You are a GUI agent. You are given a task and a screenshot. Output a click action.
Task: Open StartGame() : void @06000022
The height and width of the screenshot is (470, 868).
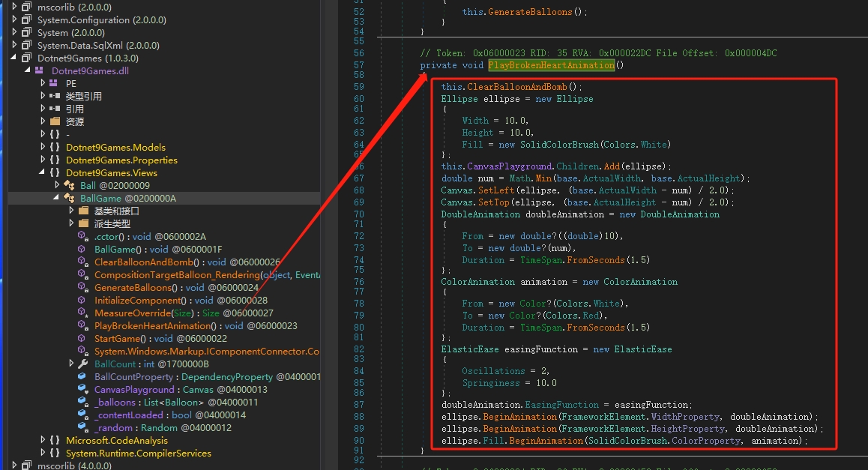[x=160, y=338]
